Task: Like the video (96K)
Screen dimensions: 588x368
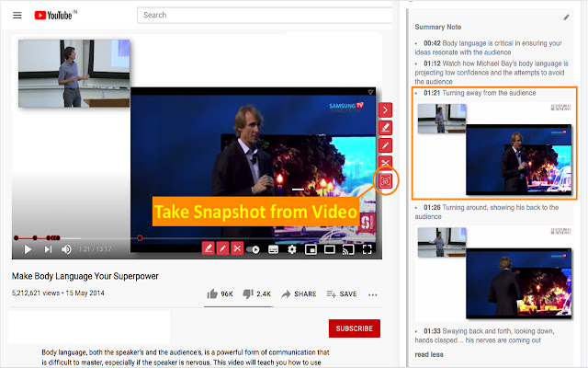Action: [220, 294]
